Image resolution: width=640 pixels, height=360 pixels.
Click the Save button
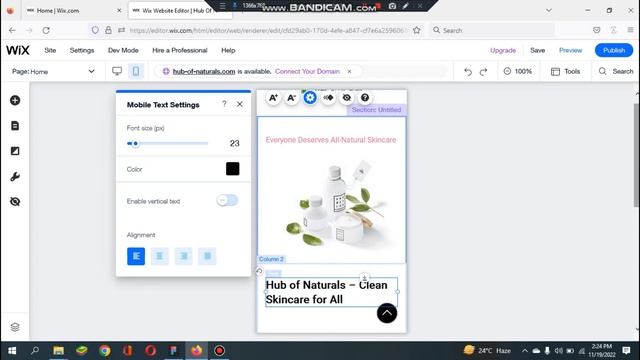click(538, 50)
